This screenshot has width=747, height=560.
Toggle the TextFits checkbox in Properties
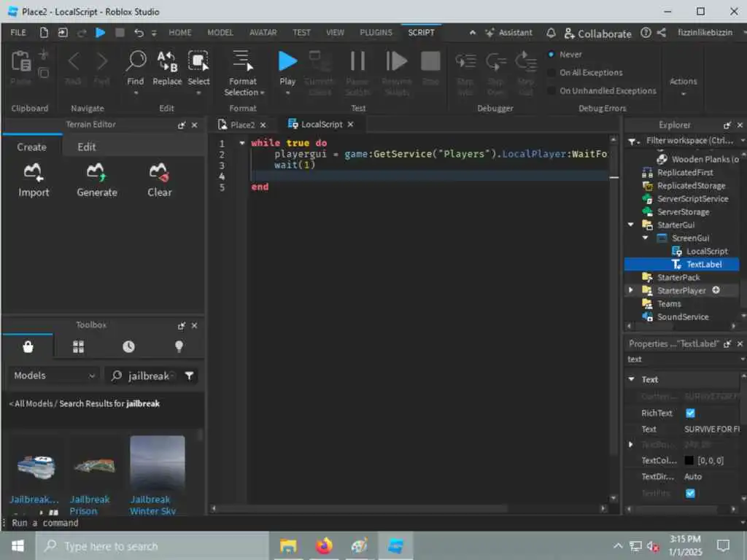coord(690,493)
